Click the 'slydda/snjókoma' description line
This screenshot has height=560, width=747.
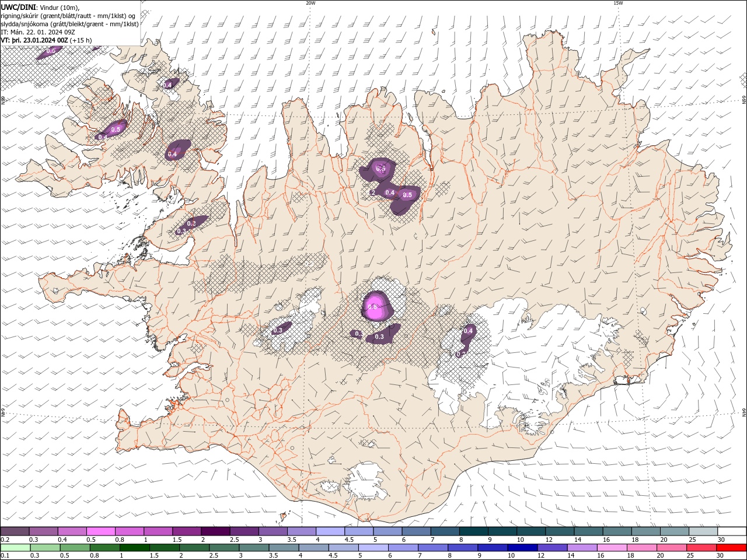coord(69,24)
